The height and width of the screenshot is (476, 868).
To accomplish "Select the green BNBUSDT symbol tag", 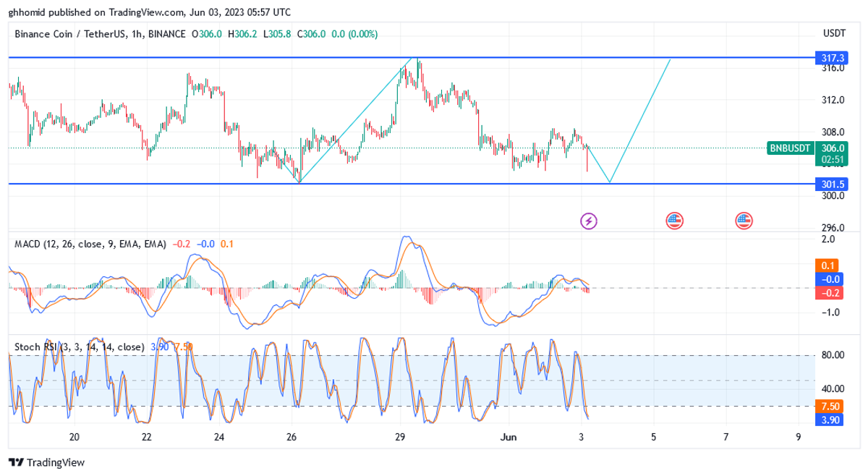I will pyautogui.click(x=790, y=148).
